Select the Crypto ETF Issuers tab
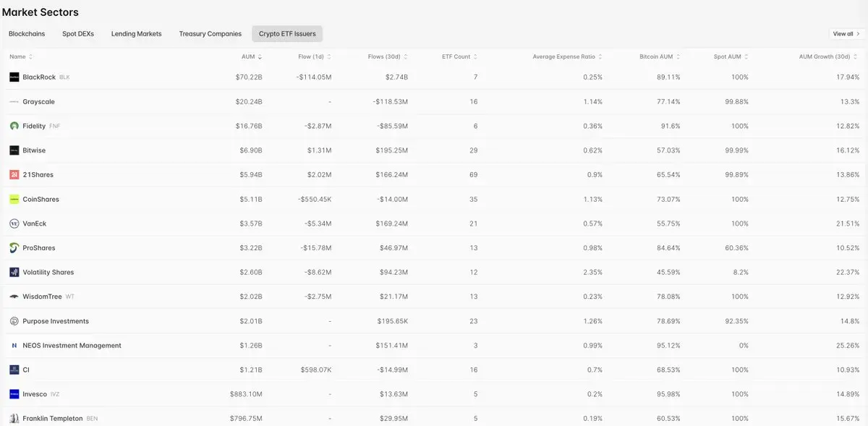The width and height of the screenshot is (868, 426). (x=288, y=34)
